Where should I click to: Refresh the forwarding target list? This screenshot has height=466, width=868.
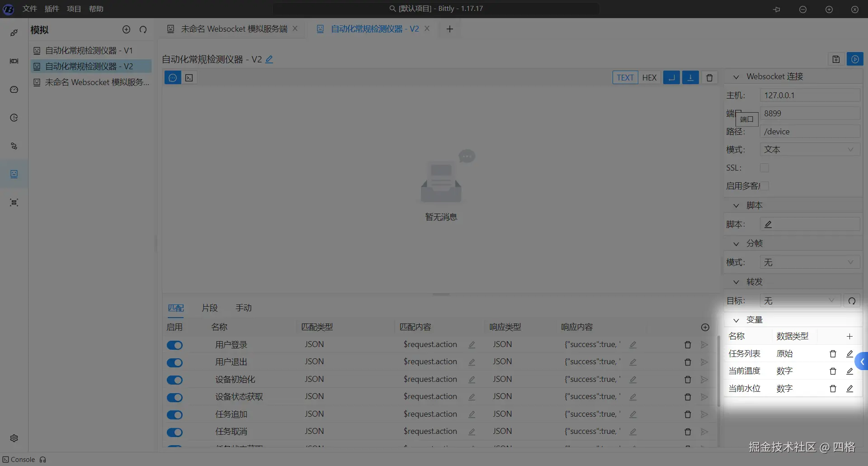tap(852, 301)
